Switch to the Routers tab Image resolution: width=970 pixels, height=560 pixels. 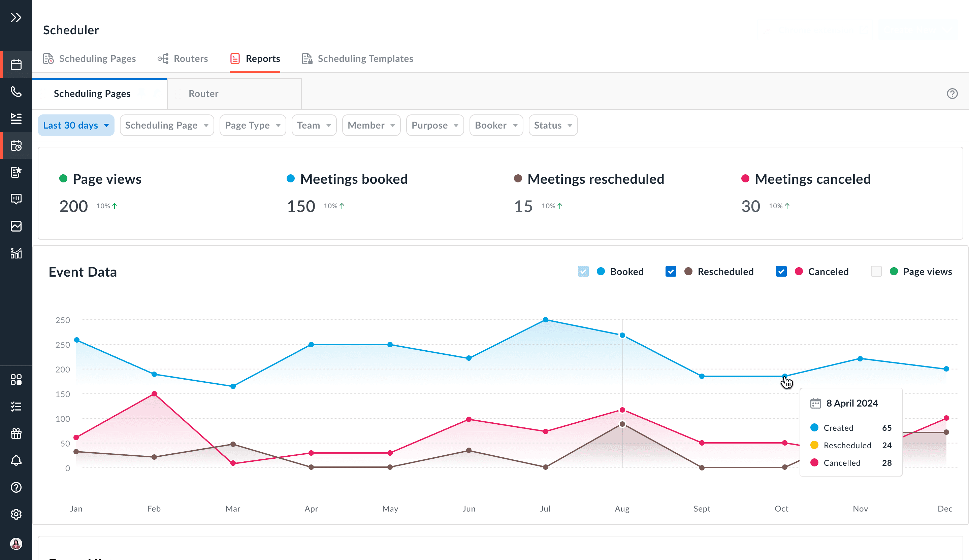183,59
